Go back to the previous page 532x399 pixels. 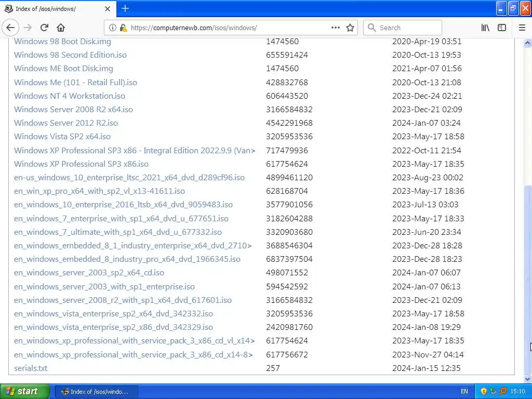(x=10, y=28)
